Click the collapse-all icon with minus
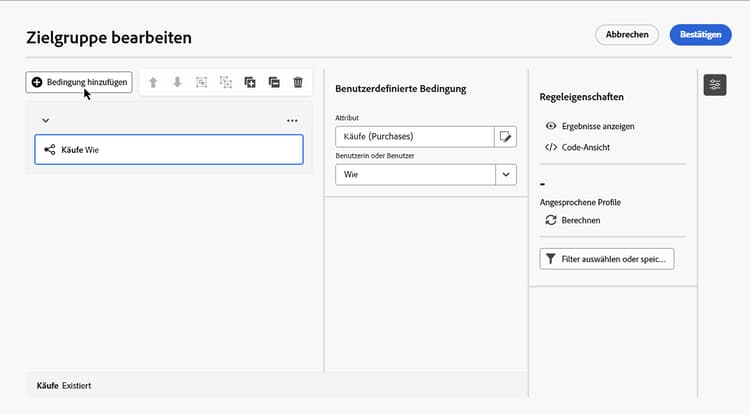Image resolution: width=750 pixels, height=415 pixels. 274,82
